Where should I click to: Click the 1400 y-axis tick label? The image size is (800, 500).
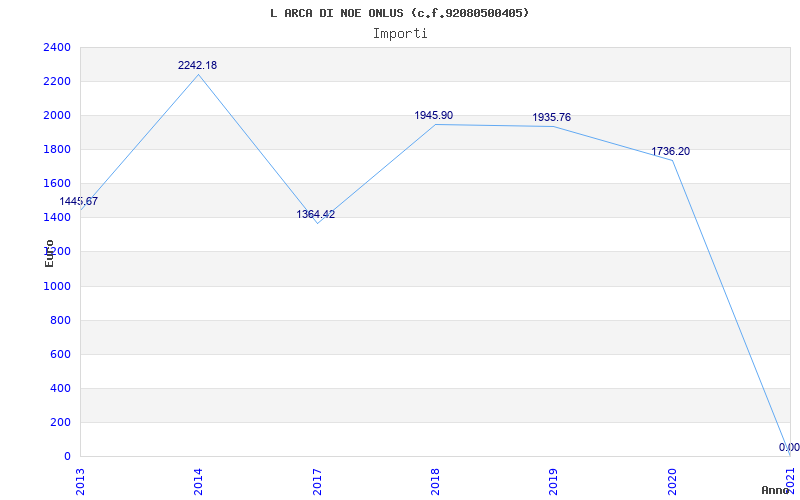tap(57, 217)
